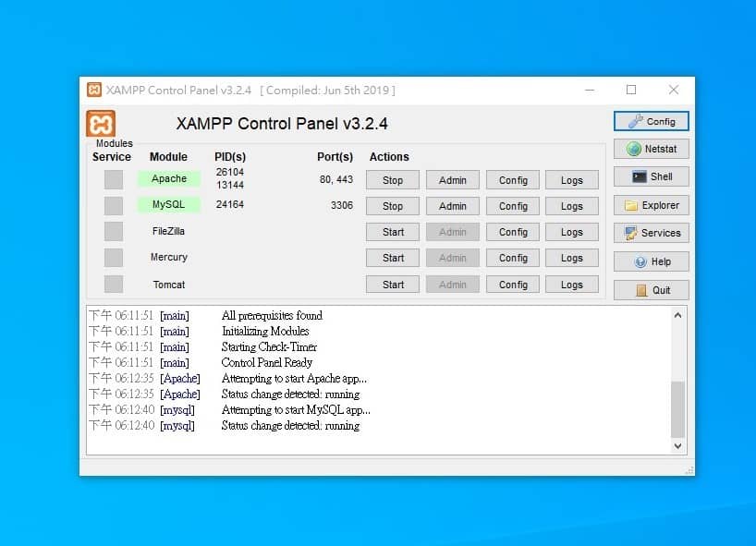The image size is (756, 546).
Task: Quit the XAMPP Control Panel
Action: (x=651, y=289)
